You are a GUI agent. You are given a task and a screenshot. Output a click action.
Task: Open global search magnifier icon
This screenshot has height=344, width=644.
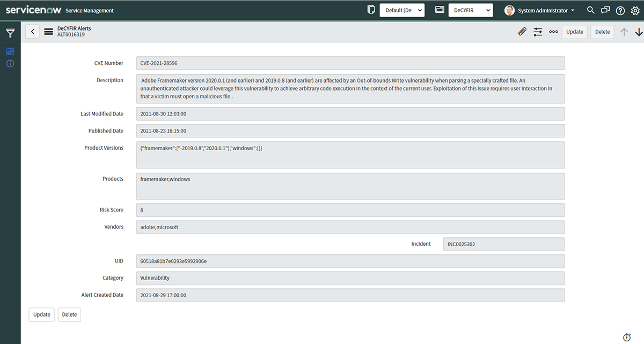(x=591, y=10)
